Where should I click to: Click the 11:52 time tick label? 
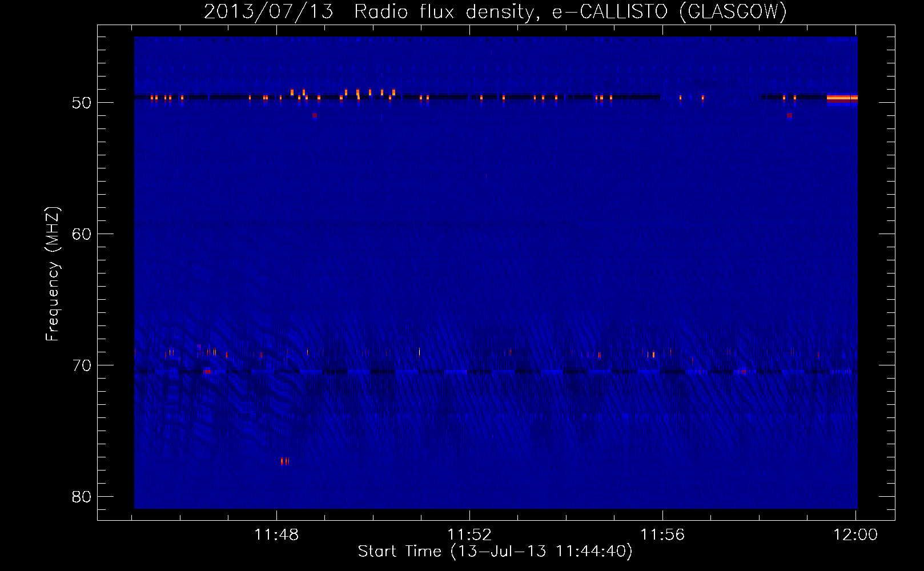(x=469, y=535)
